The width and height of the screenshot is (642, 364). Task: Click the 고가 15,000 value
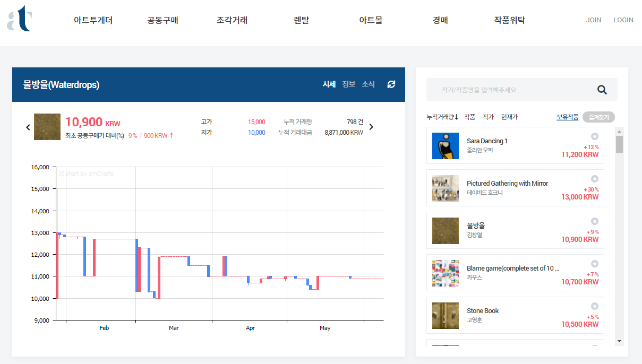(x=256, y=122)
